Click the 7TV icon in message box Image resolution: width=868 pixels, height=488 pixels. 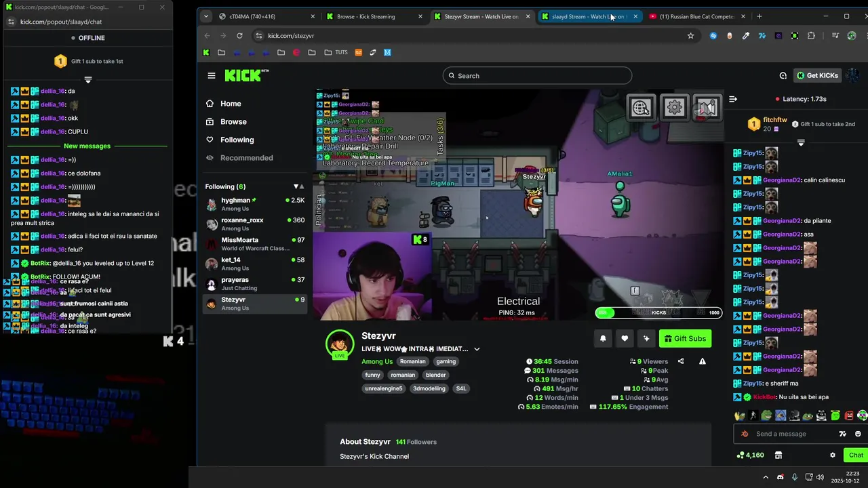tap(843, 434)
